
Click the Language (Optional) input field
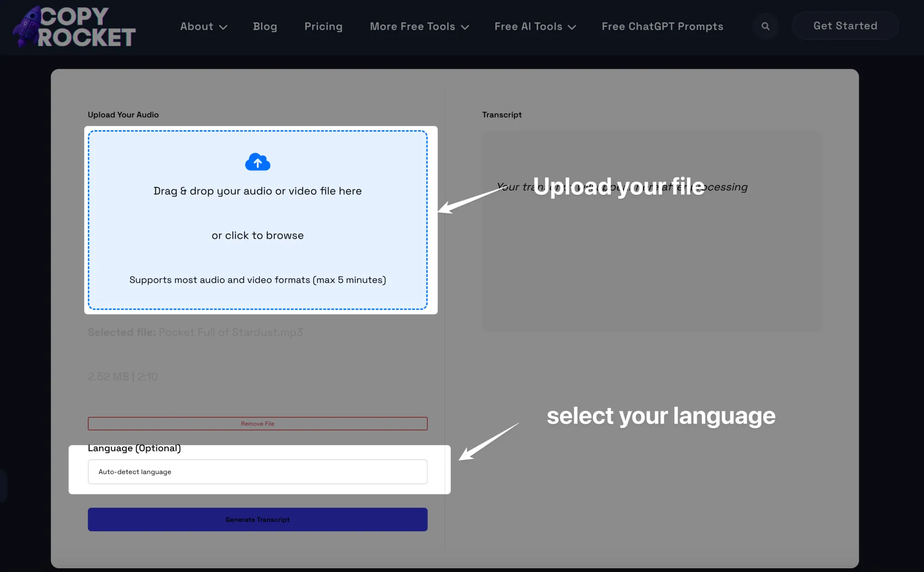pos(257,471)
